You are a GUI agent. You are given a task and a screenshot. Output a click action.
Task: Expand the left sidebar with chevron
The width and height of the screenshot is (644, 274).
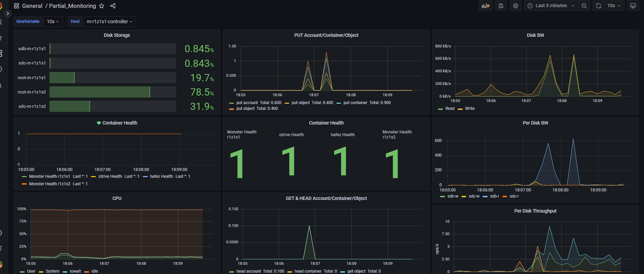click(x=8, y=14)
